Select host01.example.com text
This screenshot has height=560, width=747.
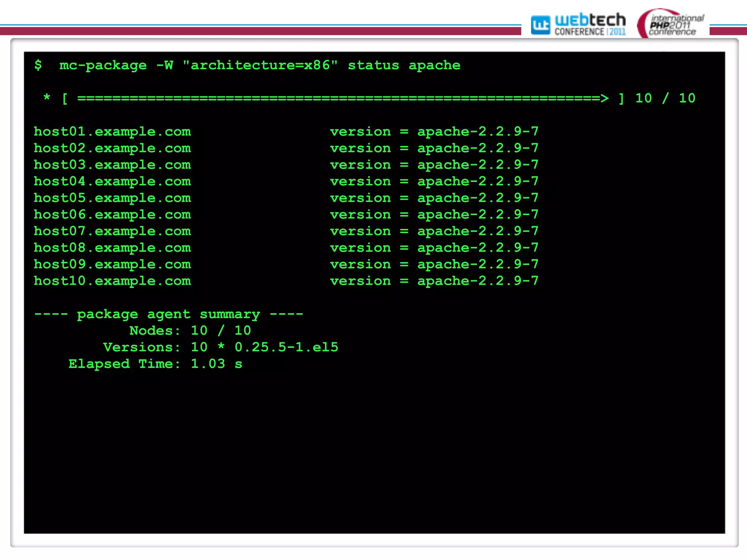click(112, 132)
